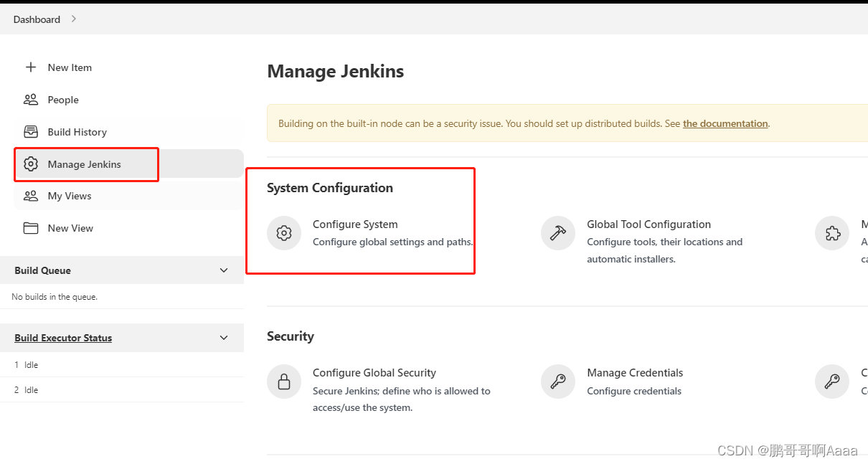Open Build History
The height and width of the screenshot is (464, 868).
pos(77,132)
